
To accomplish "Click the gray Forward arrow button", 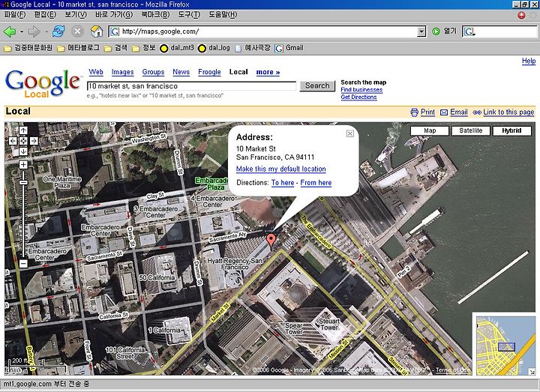I will pos(34,31).
